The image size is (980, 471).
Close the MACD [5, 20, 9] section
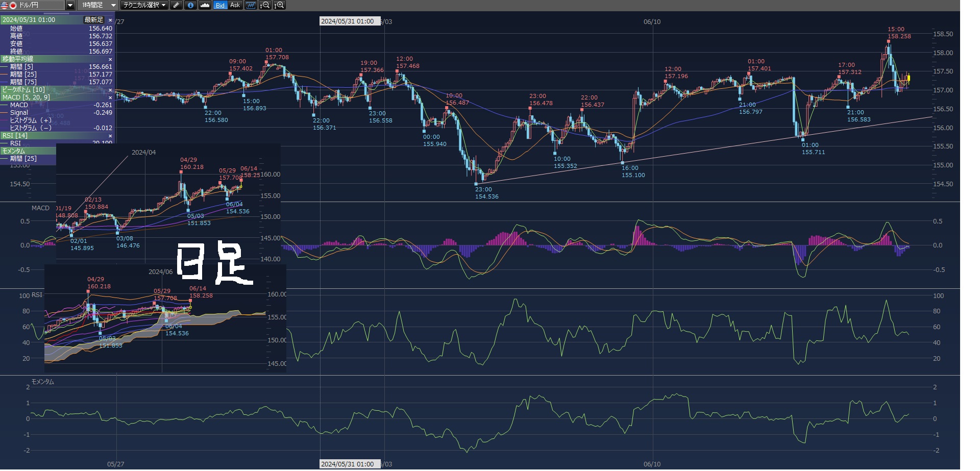[x=110, y=97]
